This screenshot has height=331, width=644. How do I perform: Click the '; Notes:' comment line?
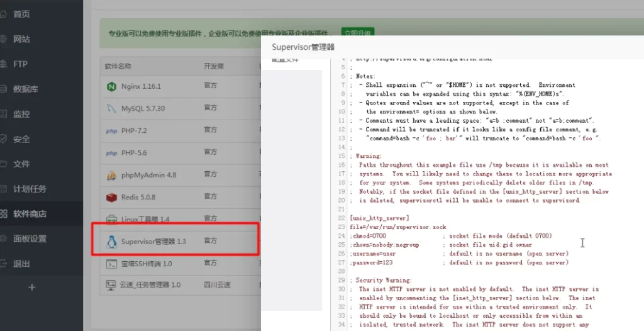click(x=362, y=76)
